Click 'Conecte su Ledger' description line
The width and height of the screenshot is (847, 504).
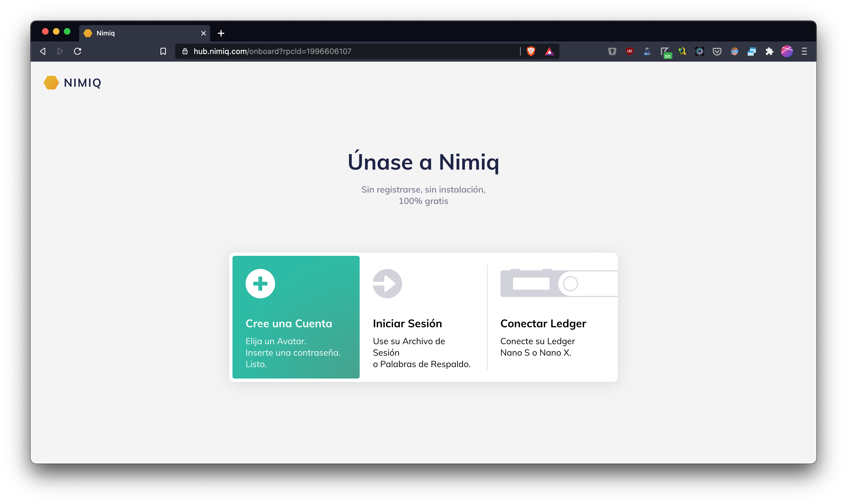coord(538,341)
